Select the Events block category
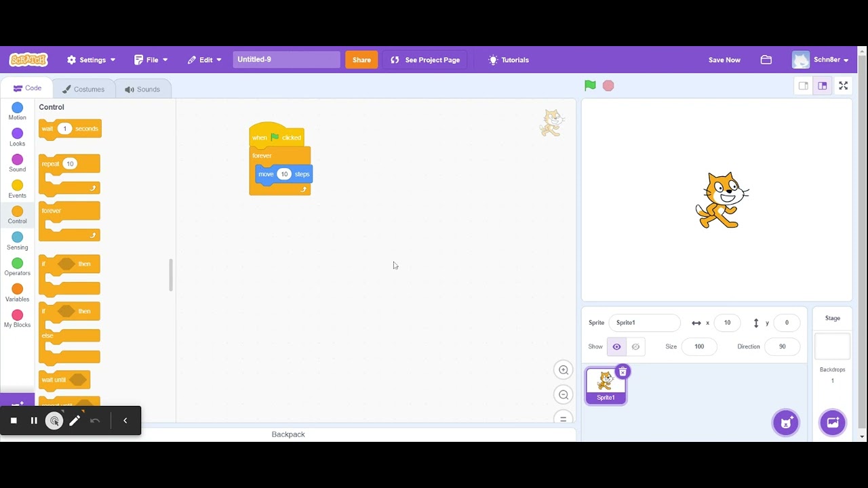The width and height of the screenshot is (868, 488). pyautogui.click(x=18, y=189)
